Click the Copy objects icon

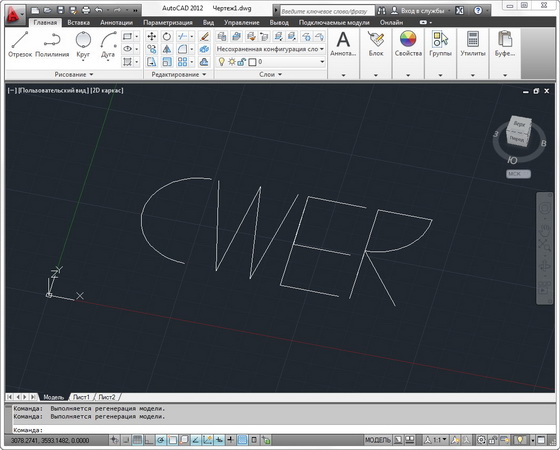[x=152, y=49]
